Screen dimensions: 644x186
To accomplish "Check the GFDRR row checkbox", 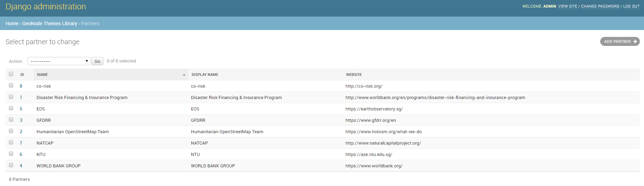I will click(x=11, y=119).
